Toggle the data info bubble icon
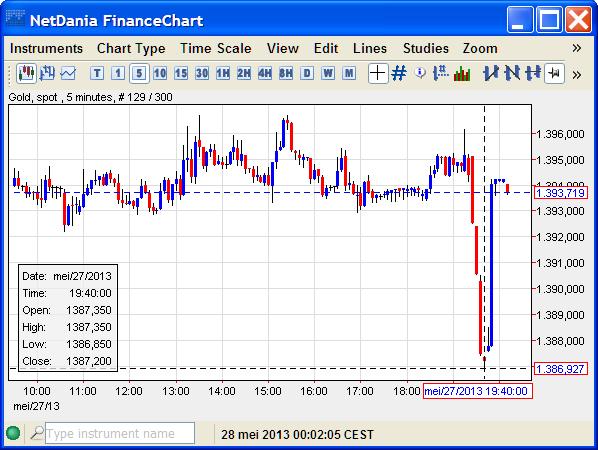The width and height of the screenshot is (598, 450). (420, 72)
